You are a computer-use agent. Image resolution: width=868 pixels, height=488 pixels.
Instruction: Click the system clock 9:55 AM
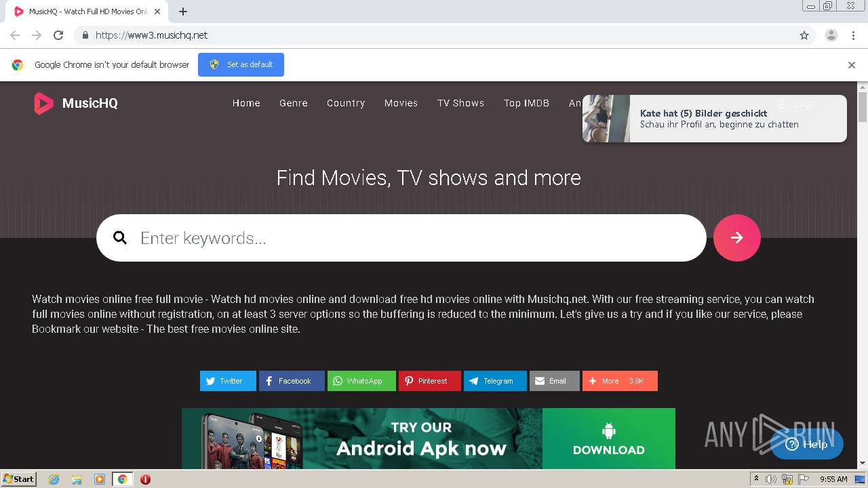[833, 479]
